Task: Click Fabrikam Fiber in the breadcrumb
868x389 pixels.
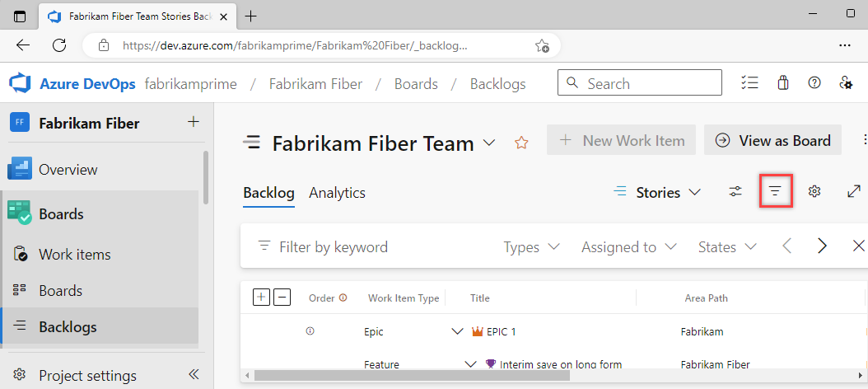Action: pos(315,84)
